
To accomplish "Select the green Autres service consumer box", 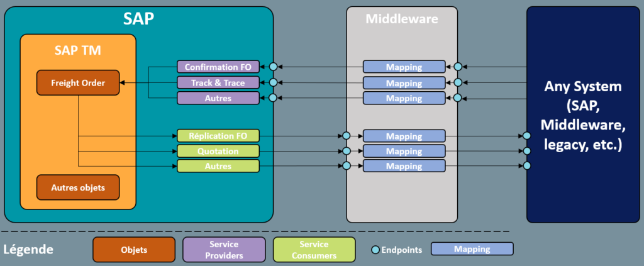I will [218, 166].
